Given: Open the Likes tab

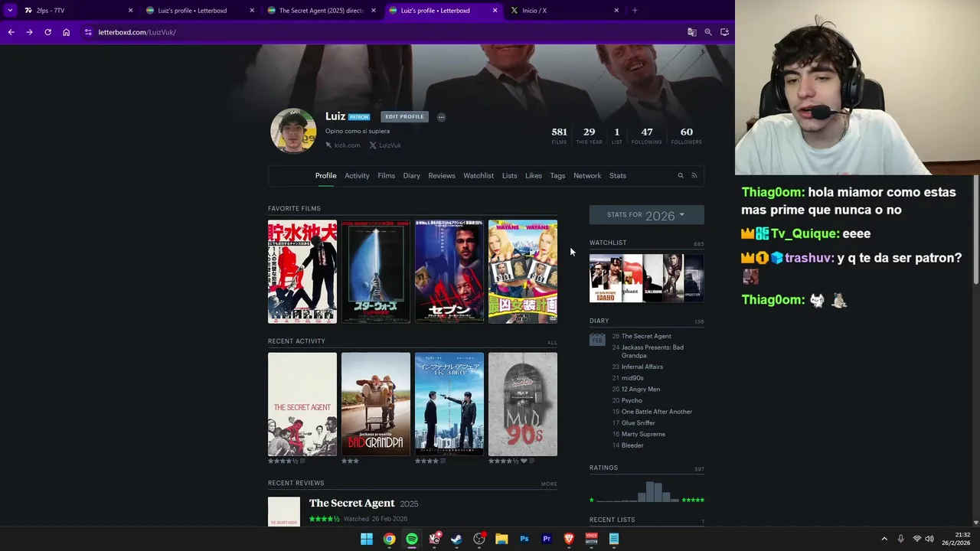Looking at the screenshot, I should point(534,176).
